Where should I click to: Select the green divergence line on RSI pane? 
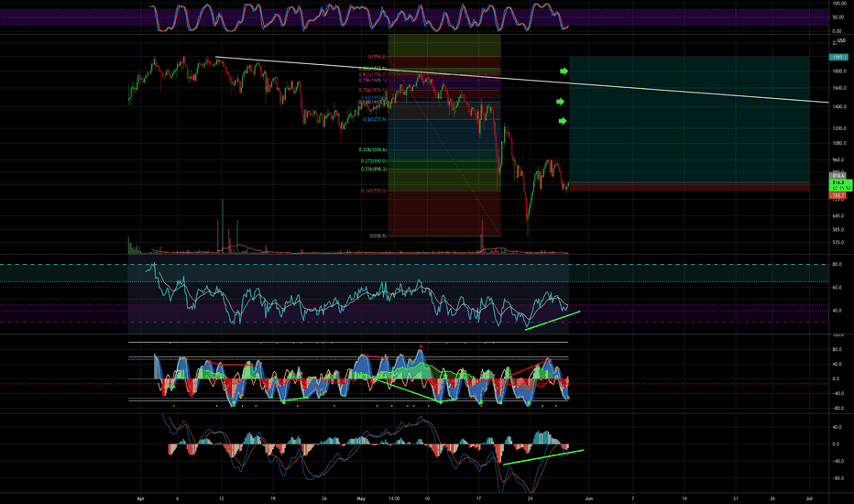click(x=553, y=321)
